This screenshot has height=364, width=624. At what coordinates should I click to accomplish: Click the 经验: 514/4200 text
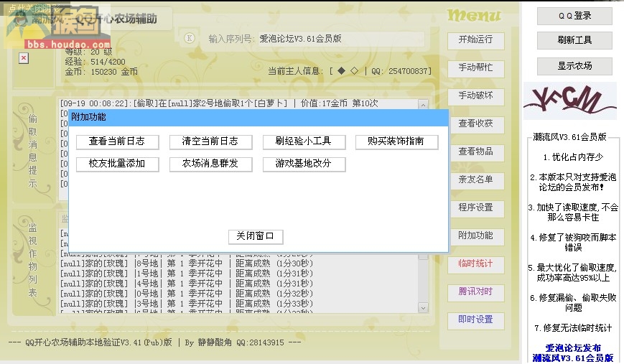point(95,62)
